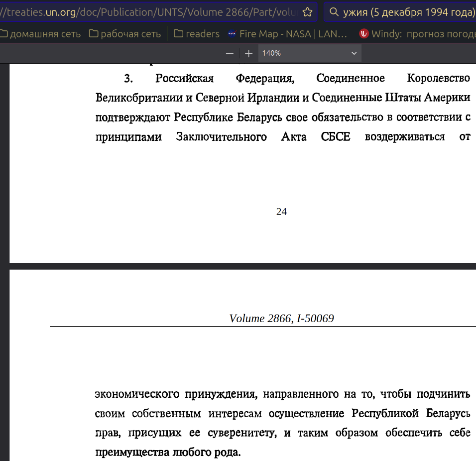This screenshot has height=461, width=476.
Task: Click the zoom dropdown chevron arrow
Action: click(x=354, y=53)
